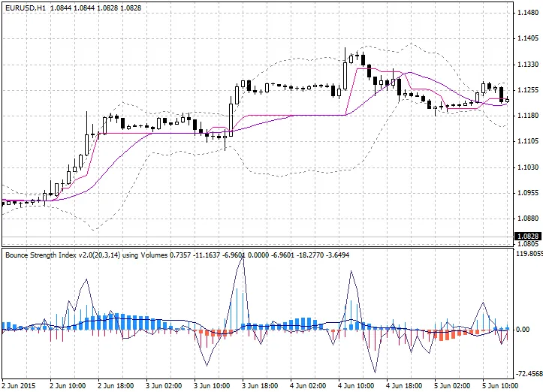Image resolution: width=543 pixels, height=392 pixels.
Task: Click the 3 Jun 10:00 time label
Action: [x=213, y=385]
